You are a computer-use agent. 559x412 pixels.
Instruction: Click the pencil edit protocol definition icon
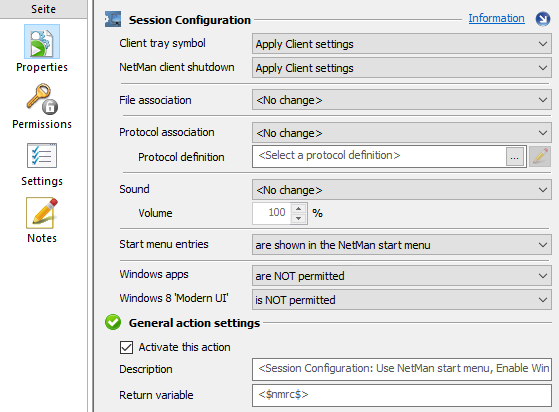(x=540, y=156)
